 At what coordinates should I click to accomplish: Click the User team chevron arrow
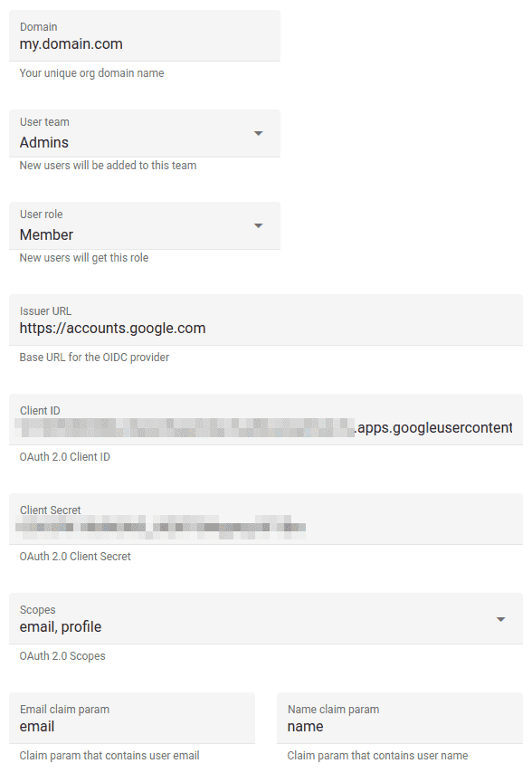[258, 133]
